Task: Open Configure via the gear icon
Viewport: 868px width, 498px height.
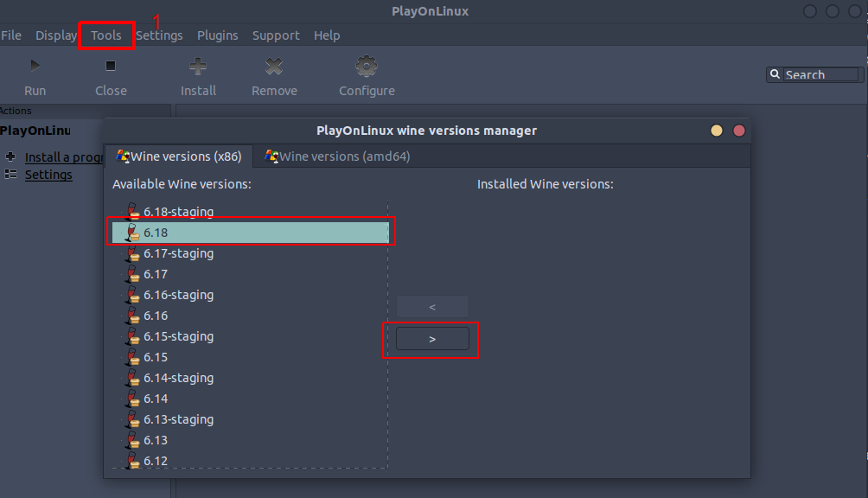Action: [x=367, y=66]
